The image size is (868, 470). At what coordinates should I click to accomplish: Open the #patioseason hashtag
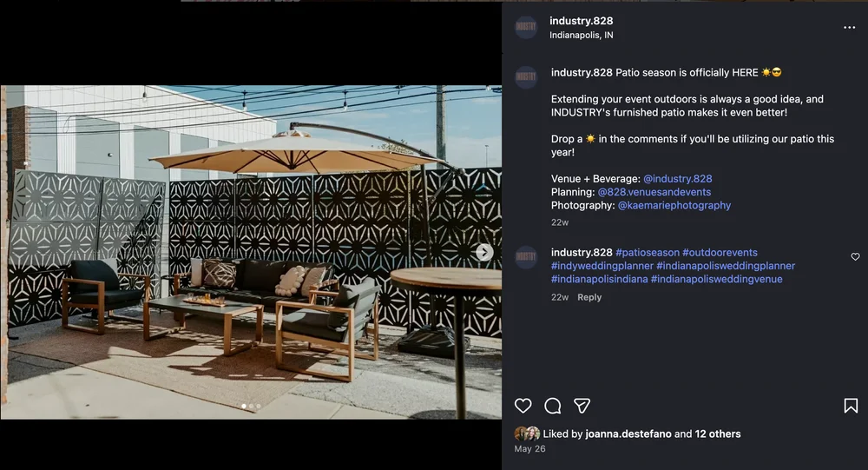(647, 253)
